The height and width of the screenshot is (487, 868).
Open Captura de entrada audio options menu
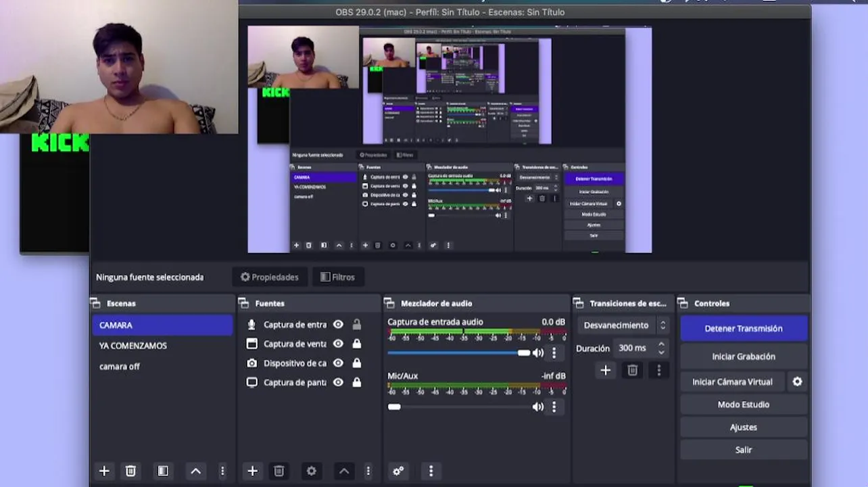click(x=554, y=352)
